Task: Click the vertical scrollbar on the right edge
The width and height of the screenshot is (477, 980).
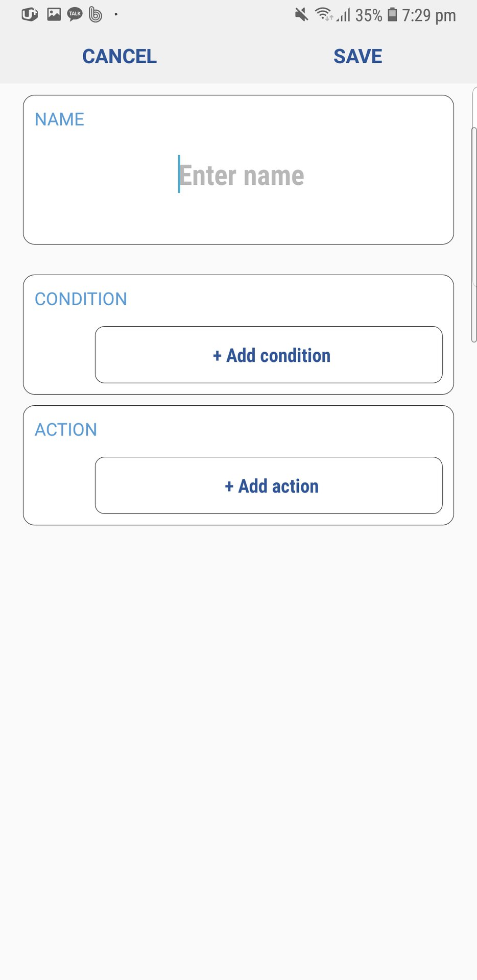Action: [474, 235]
